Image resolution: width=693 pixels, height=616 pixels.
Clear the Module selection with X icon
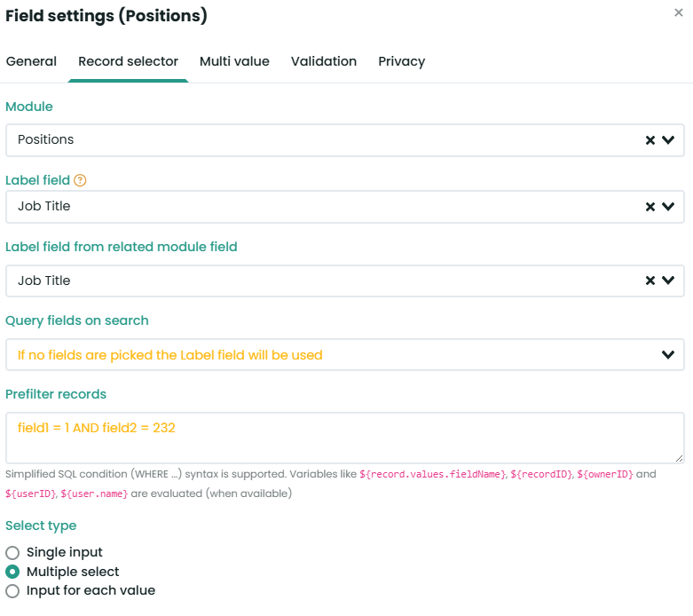(650, 140)
